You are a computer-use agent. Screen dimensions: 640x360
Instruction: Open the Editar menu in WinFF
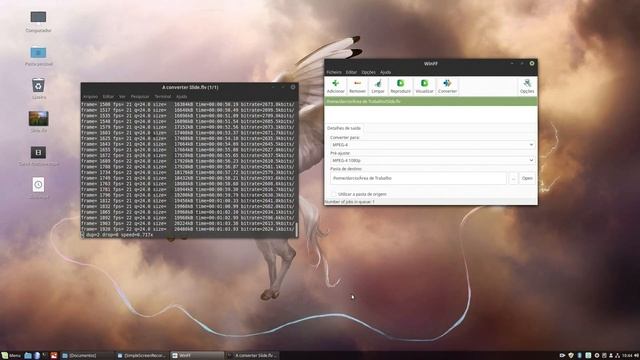coord(351,72)
